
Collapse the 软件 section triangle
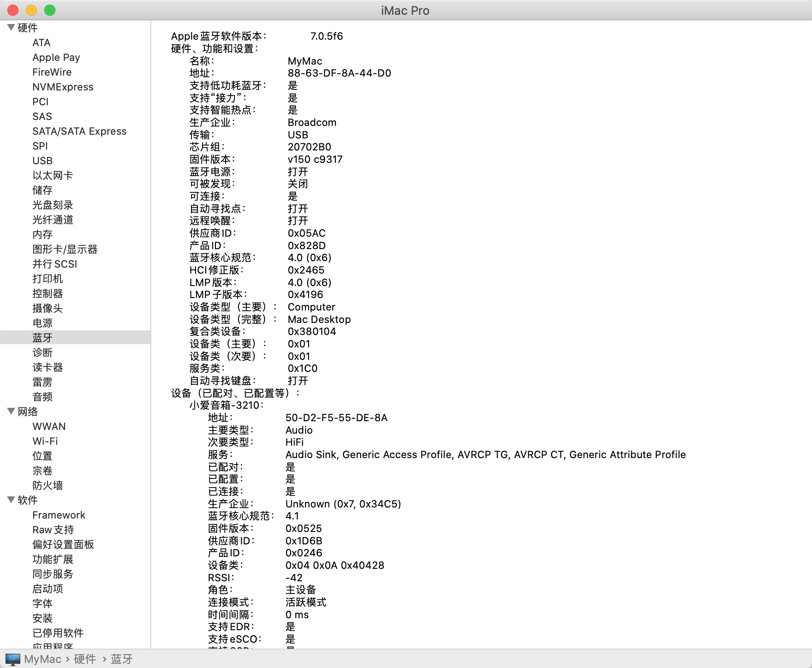pos(11,500)
